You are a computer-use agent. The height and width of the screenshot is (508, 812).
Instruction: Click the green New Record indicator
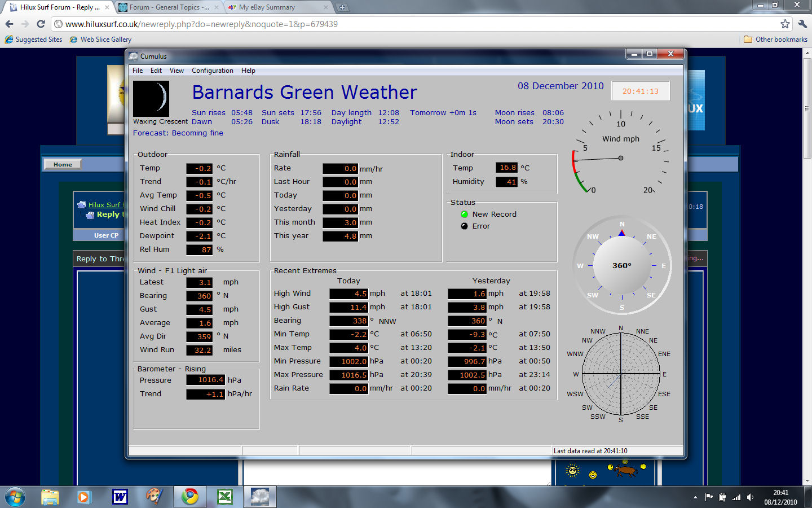tap(464, 214)
